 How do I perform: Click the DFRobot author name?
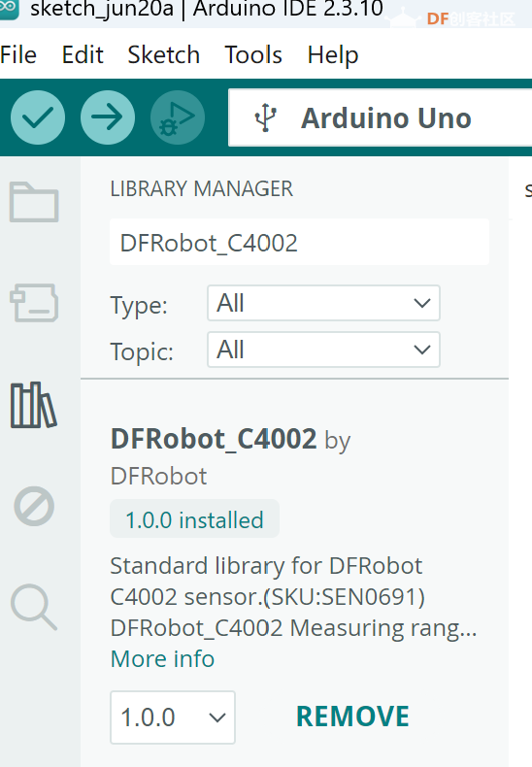pyautogui.click(x=158, y=476)
